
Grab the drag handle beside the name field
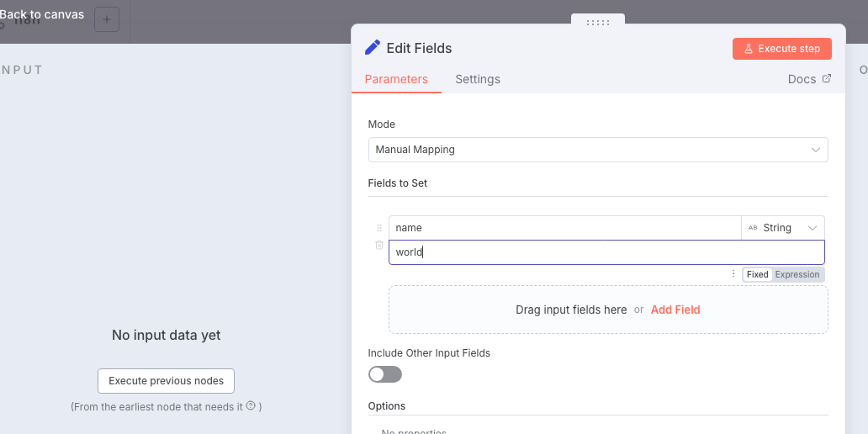point(379,228)
